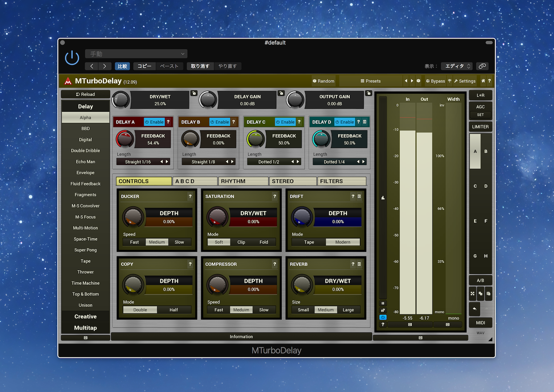The width and height of the screenshot is (554, 392).
Task: Pause the level meter display
Action: (383, 303)
